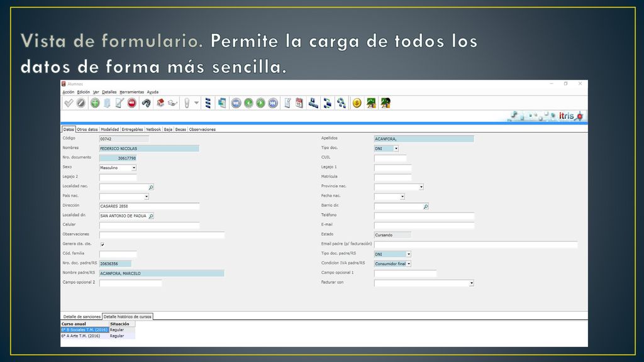This screenshot has height=362, width=644.
Task: Open Detalle histórico de cursos tab
Action: (127, 317)
